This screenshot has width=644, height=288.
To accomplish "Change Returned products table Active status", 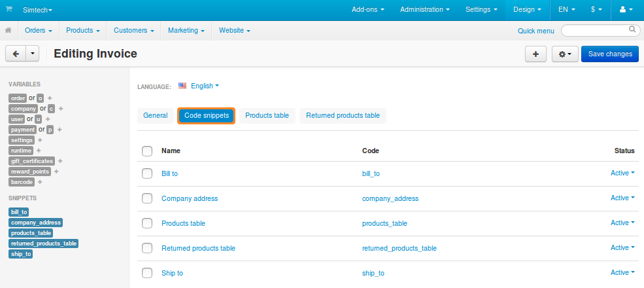I will pyautogui.click(x=622, y=247).
